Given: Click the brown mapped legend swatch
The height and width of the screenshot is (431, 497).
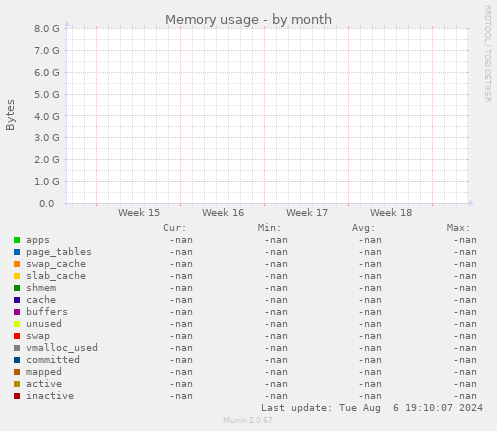Looking at the screenshot, I should click(x=17, y=372).
